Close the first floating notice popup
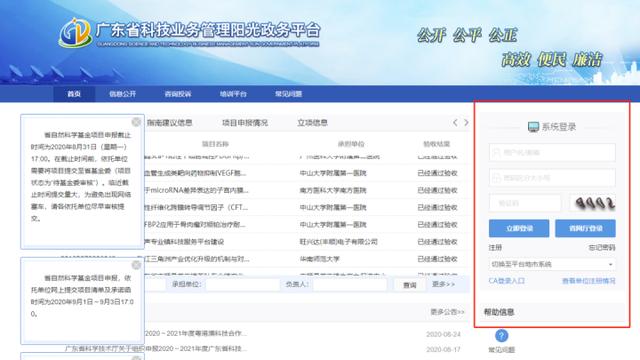 pyautogui.click(x=136, y=122)
